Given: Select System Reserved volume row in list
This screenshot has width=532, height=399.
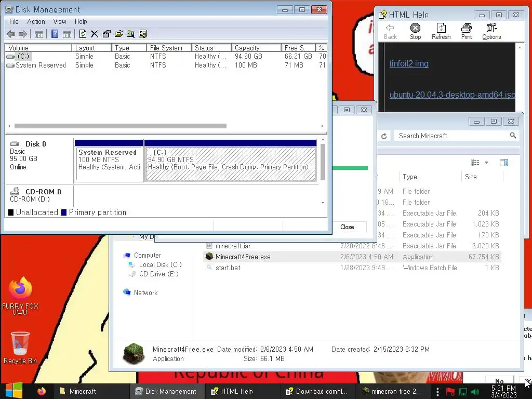Looking at the screenshot, I should click(x=166, y=65).
